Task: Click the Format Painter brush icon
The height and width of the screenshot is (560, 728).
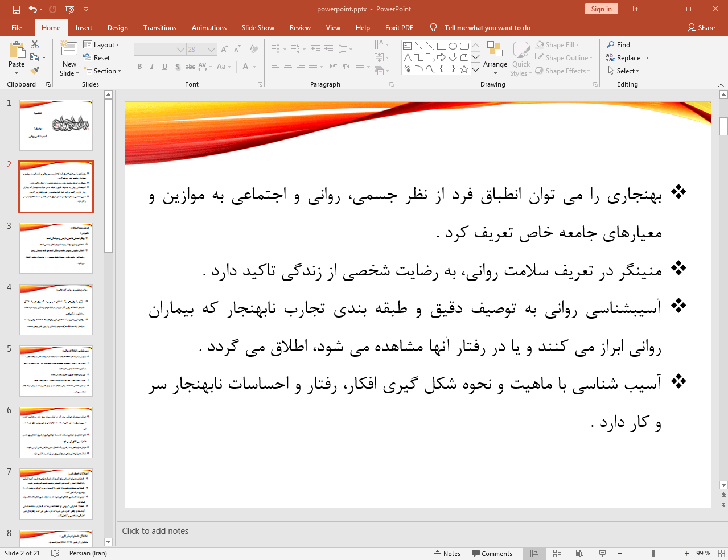Action: [35, 71]
